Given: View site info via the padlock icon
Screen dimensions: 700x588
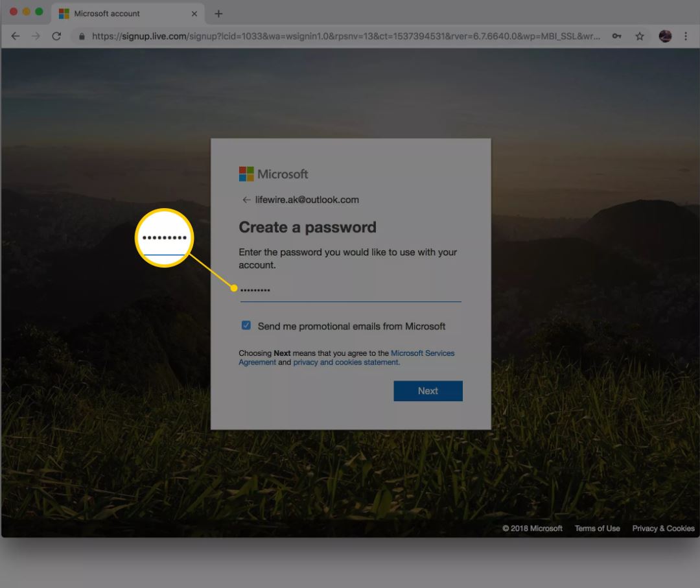Looking at the screenshot, I should 82,36.
